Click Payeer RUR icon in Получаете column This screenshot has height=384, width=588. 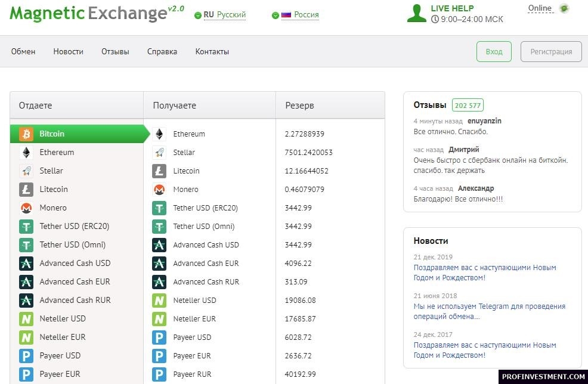click(x=159, y=374)
